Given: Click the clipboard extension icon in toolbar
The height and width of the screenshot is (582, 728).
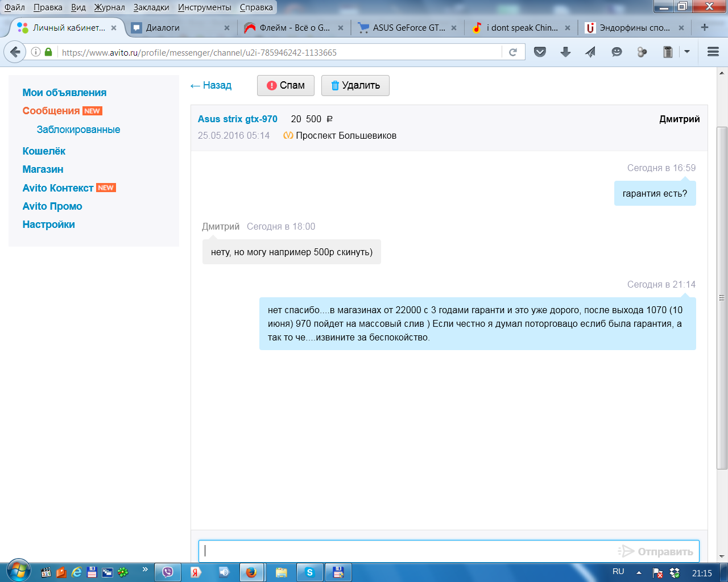Looking at the screenshot, I should click(x=668, y=52).
